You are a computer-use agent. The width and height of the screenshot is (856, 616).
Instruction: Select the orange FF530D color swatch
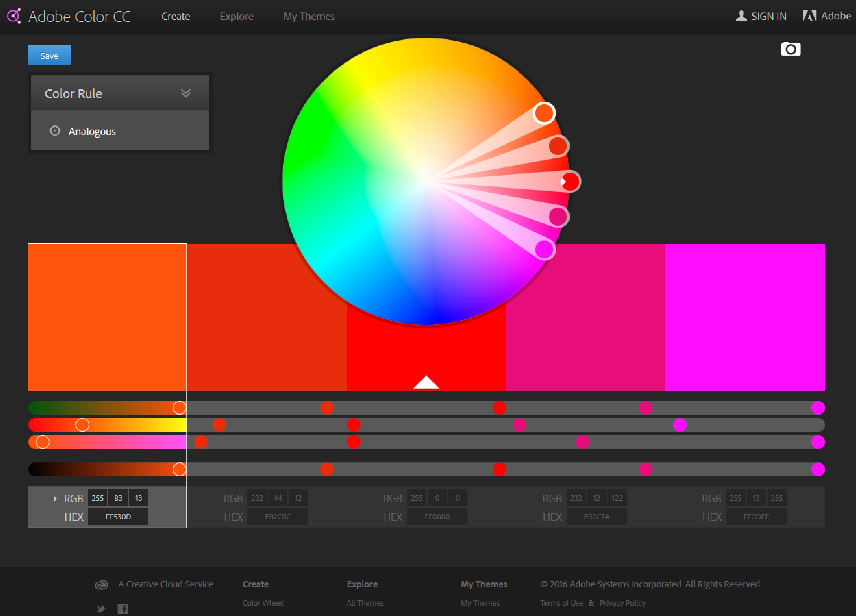107,317
